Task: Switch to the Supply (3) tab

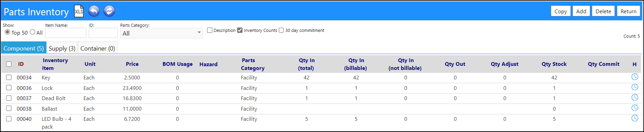Action: (x=62, y=48)
